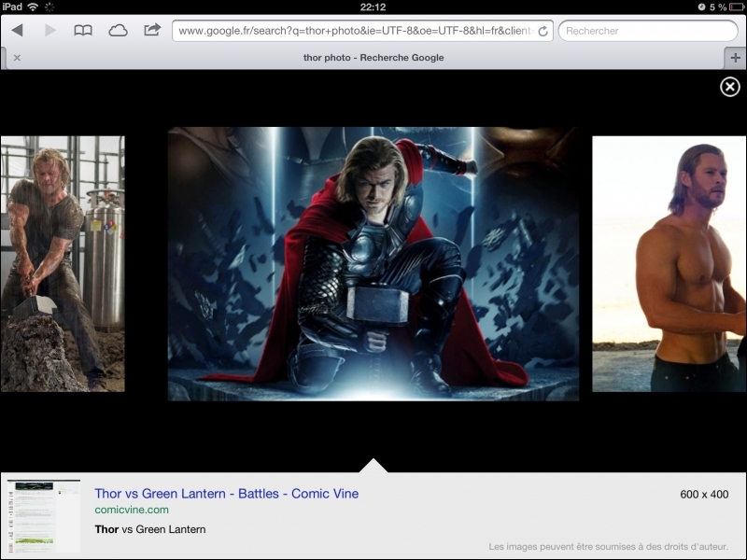
Task: Open iCloud tabs cloud icon
Action: click(x=118, y=31)
